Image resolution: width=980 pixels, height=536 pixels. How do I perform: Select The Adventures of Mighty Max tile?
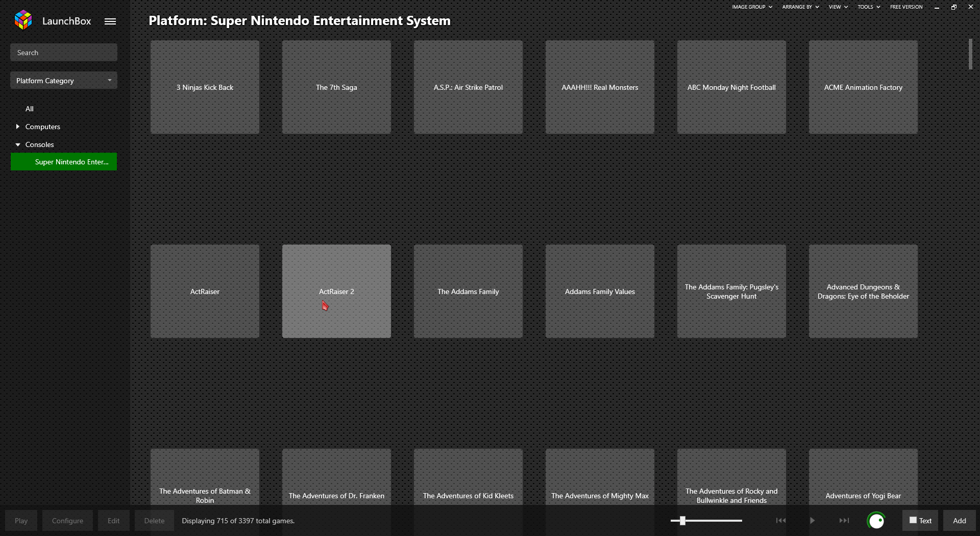point(600,477)
